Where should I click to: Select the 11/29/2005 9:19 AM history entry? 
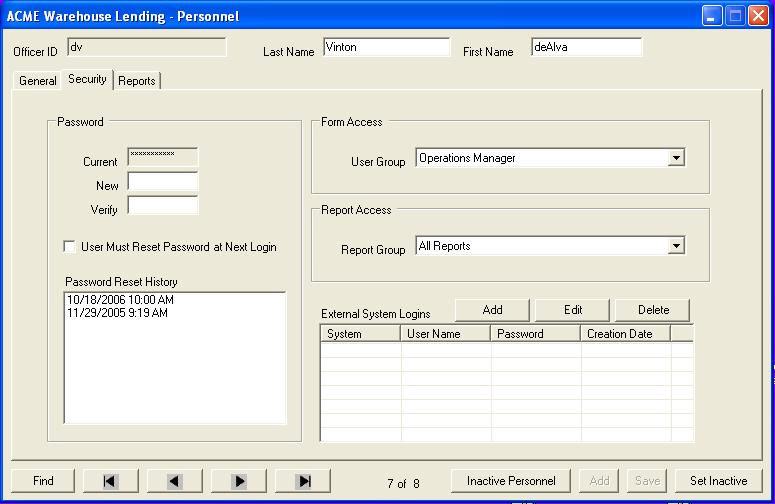pos(117,313)
